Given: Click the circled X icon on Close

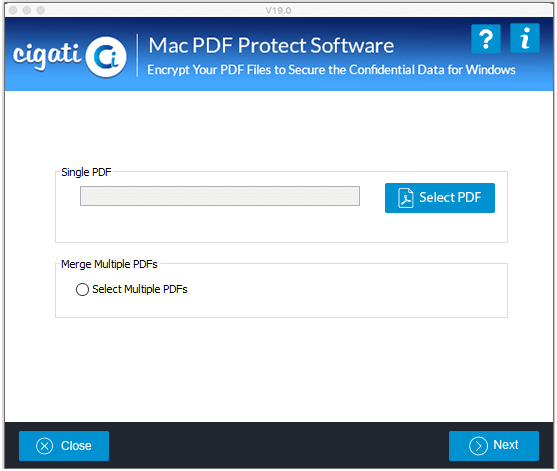Looking at the screenshot, I should (x=44, y=446).
